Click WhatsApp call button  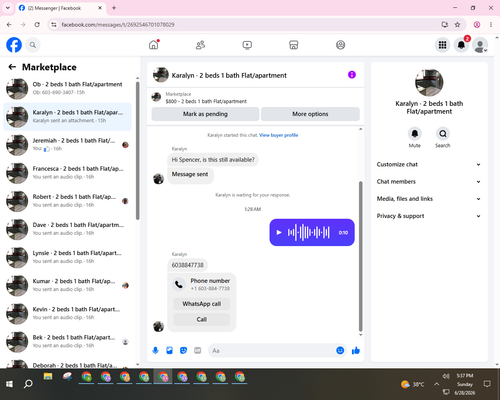202,304
